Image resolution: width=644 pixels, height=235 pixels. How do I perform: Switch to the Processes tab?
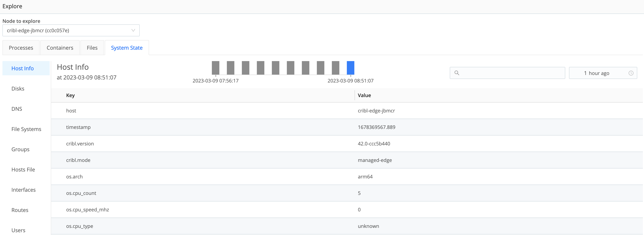point(21,47)
